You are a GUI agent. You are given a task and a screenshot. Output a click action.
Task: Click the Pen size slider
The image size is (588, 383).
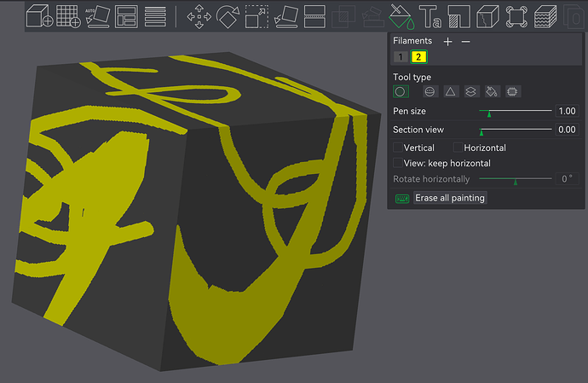[516, 112]
